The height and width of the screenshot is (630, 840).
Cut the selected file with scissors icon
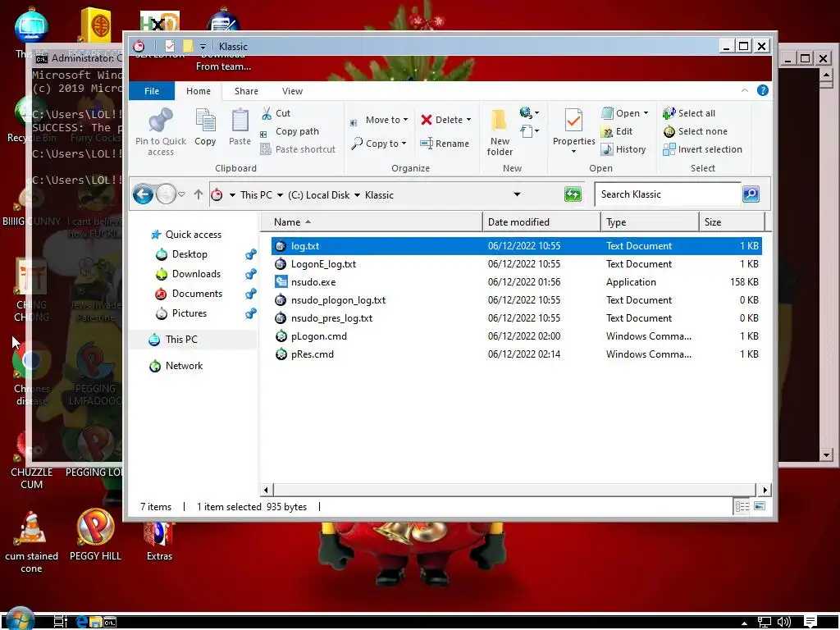pos(267,113)
